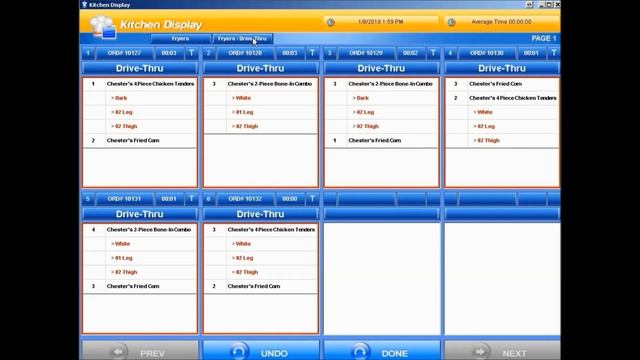Click the T button for order 10128
The height and width of the screenshot is (360, 640).
312,53
